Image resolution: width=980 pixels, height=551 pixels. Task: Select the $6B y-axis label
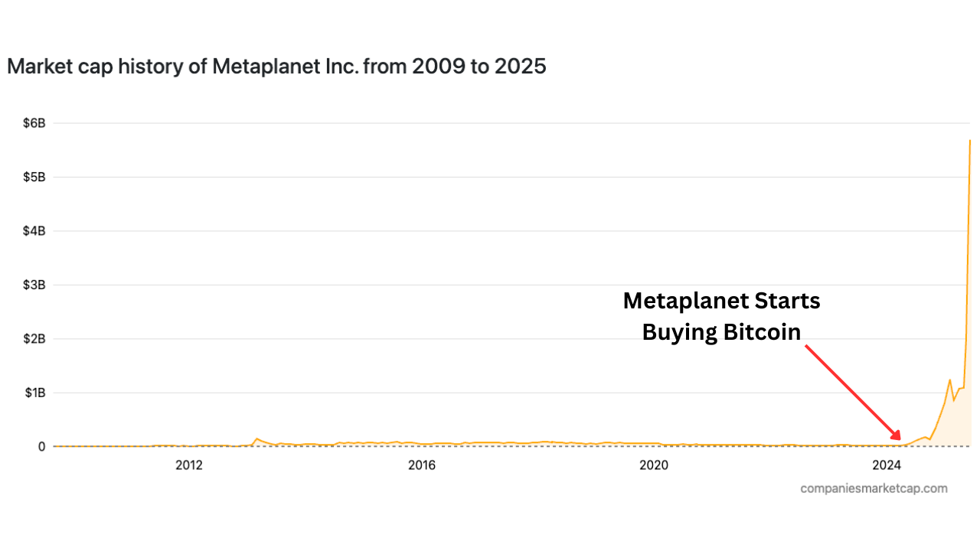click(x=34, y=123)
